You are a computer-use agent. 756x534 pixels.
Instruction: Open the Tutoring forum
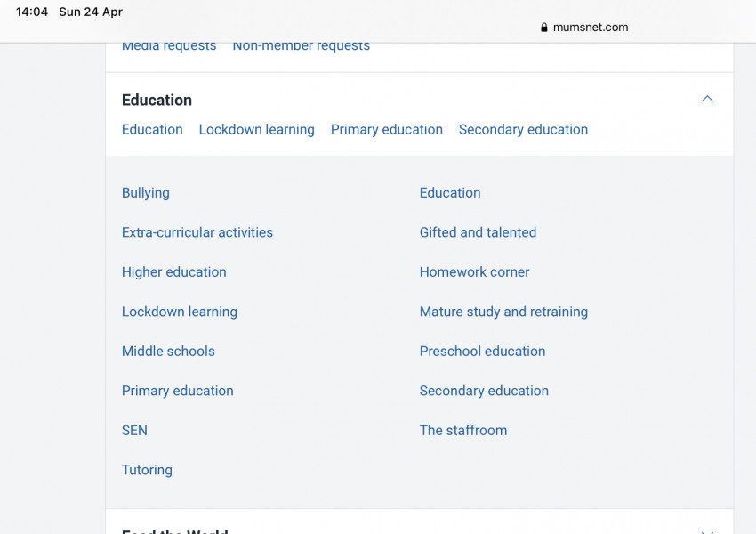(x=147, y=470)
